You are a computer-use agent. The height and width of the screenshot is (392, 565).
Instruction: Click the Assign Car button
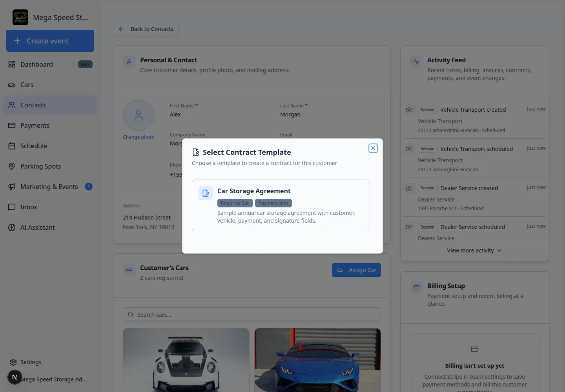pos(356,270)
